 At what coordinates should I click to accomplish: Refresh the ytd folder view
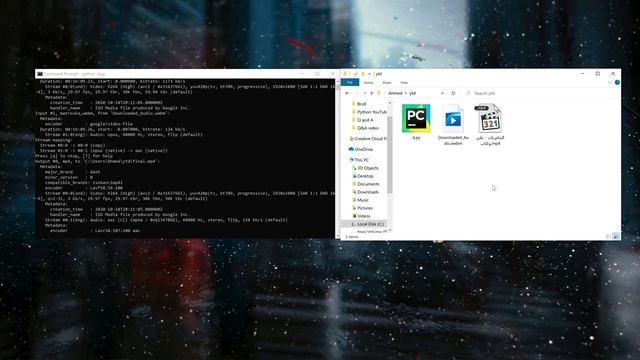(x=453, y=93)
